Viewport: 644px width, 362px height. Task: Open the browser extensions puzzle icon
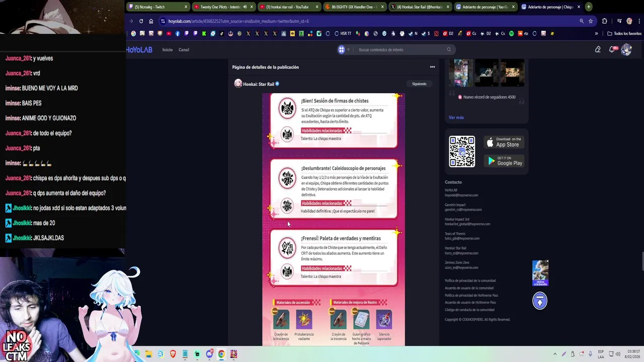coord(605,21)
